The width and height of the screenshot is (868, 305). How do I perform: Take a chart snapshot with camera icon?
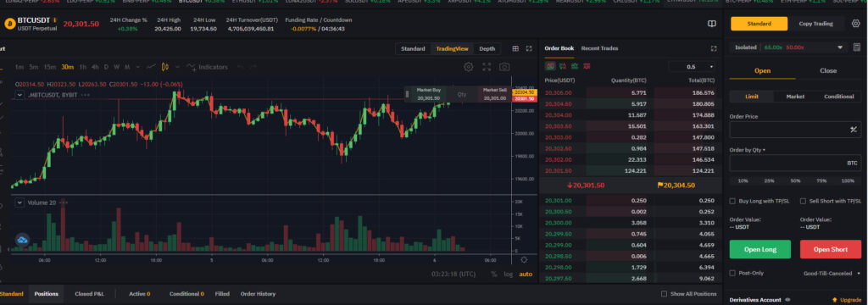point(504,67)
